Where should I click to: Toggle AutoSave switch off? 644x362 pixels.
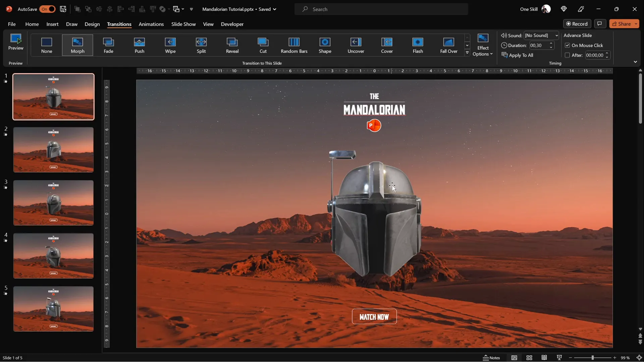(47, 9)
